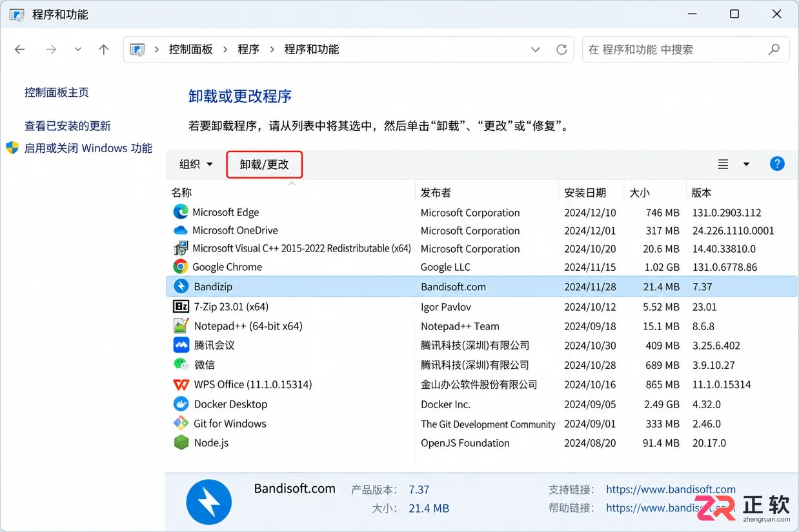Go up one level with up arrow
This screenshot has width=799, height=532.
point(104,50)
